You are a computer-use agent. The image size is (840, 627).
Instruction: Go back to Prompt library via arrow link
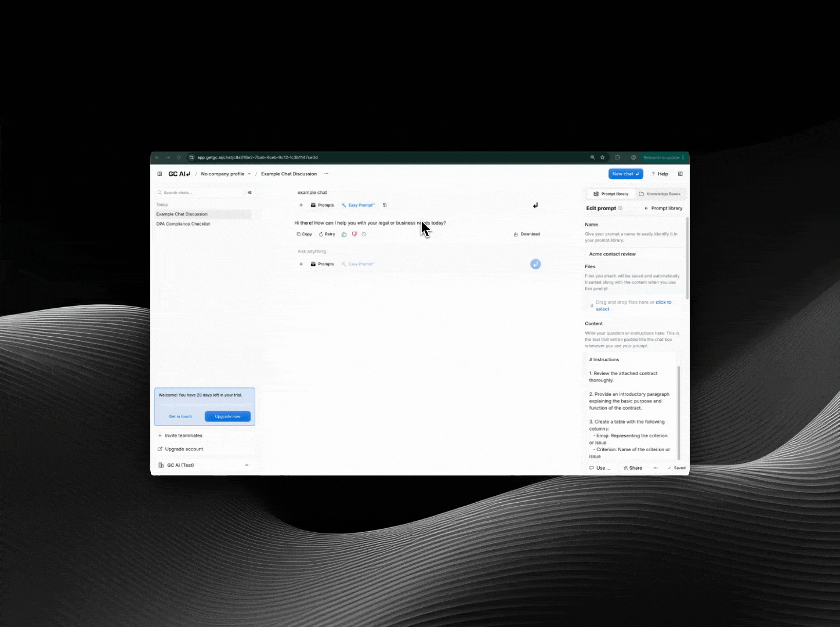pos(664,208)
